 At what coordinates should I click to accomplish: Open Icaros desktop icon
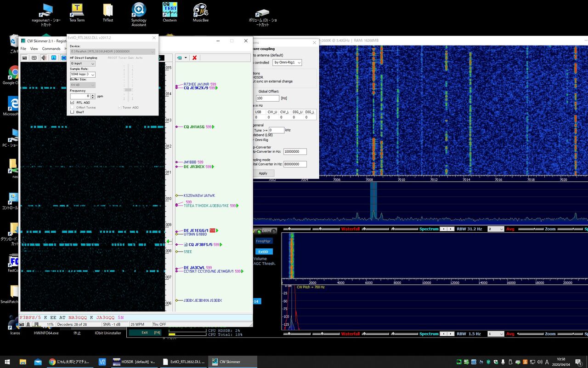point(15,323)
